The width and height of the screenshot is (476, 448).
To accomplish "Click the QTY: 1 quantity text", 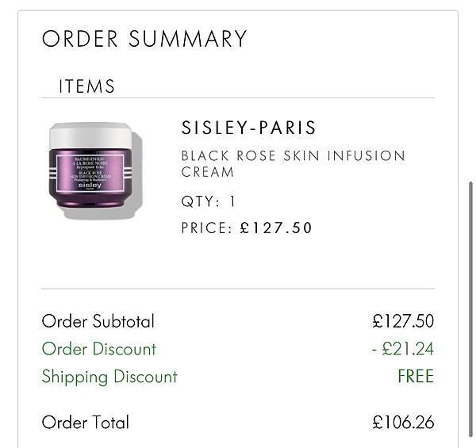I will [x=208, y=201].
